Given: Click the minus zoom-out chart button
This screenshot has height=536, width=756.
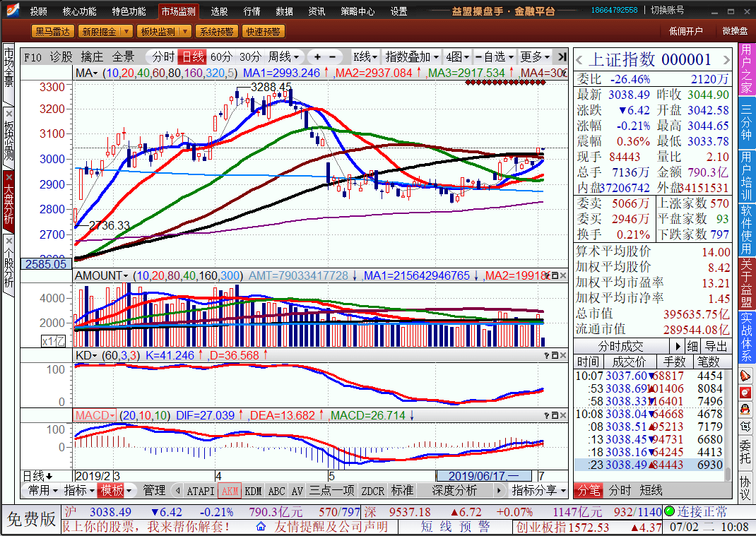Looking at the screenshot, I should [332, 57].
